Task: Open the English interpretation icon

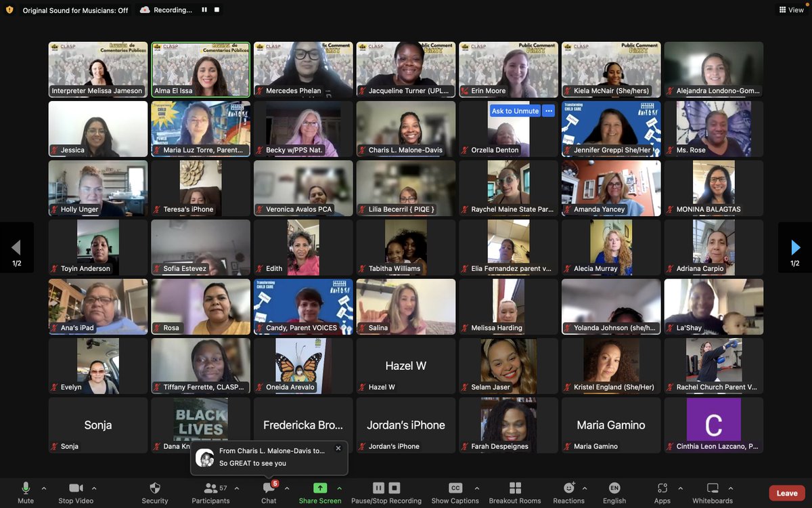Action: (x=614, y=488)
